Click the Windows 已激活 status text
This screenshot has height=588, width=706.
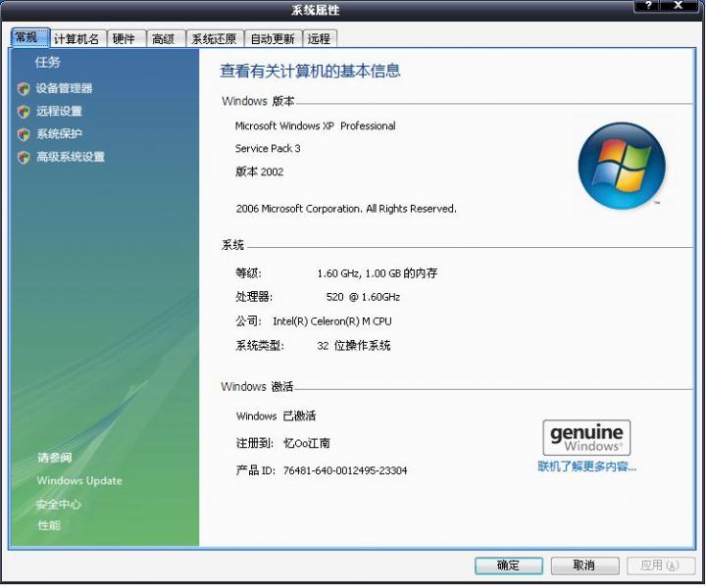276,416
